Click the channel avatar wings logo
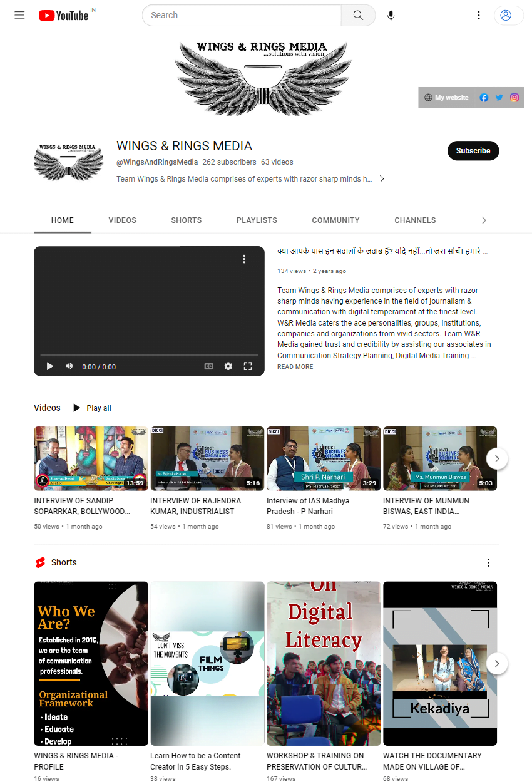Screen dimensions: 532x784 [x=68, y=162]
